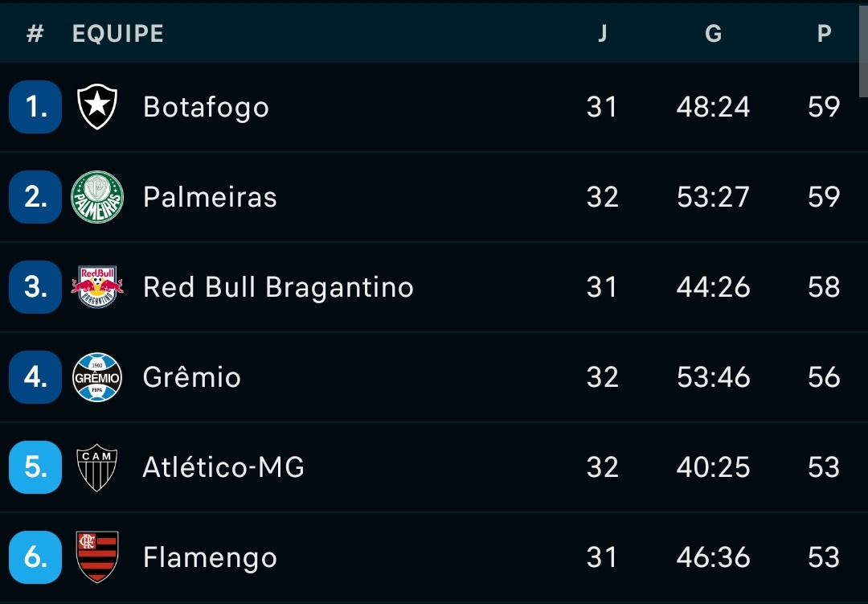Click Atlético-MG's 40:25 goals value
This screenshot has width=868, height=604.
(x=713, y=467)
